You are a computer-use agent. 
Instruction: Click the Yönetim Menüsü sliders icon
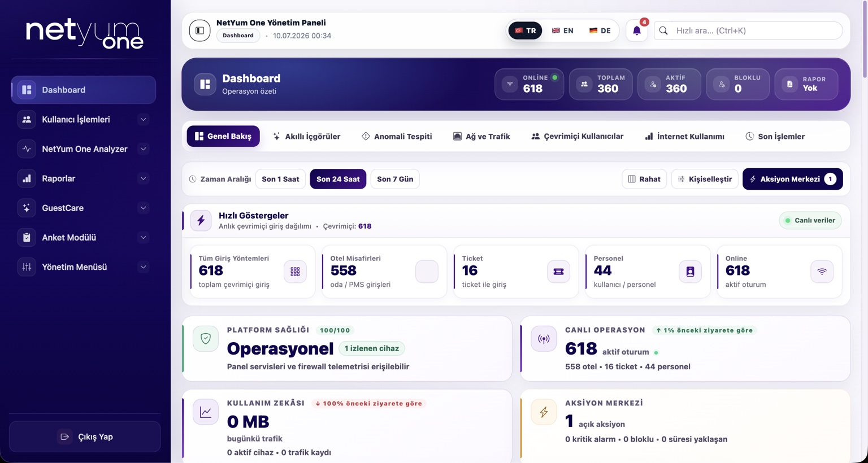[27, 267]
